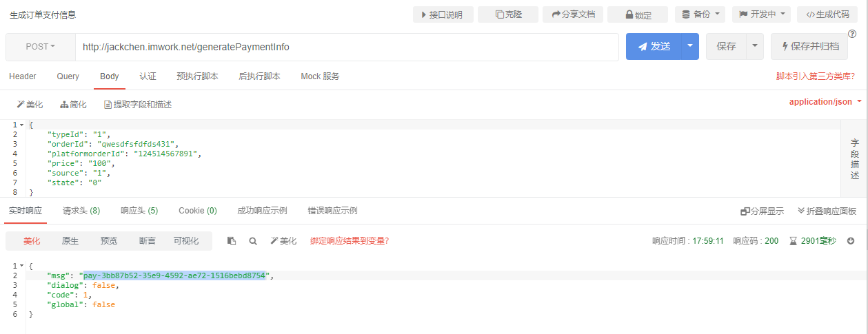Click the copy response icon

point(232,241)
